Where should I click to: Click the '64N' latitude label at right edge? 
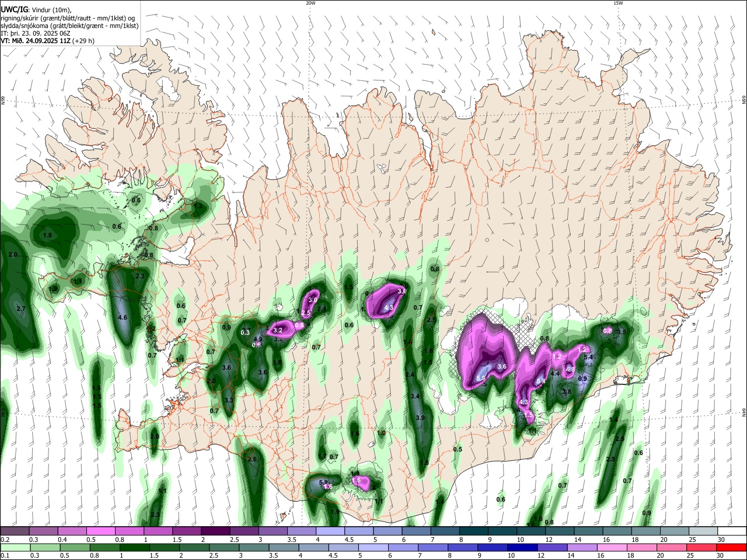744,412
